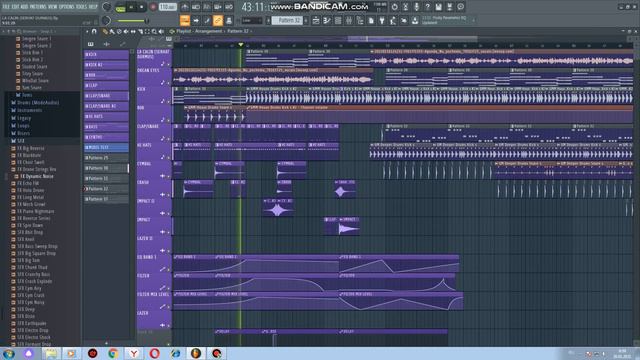Toggle the orange playlist view button
Screen dimensions: 640x360
[x=184, y=20]
